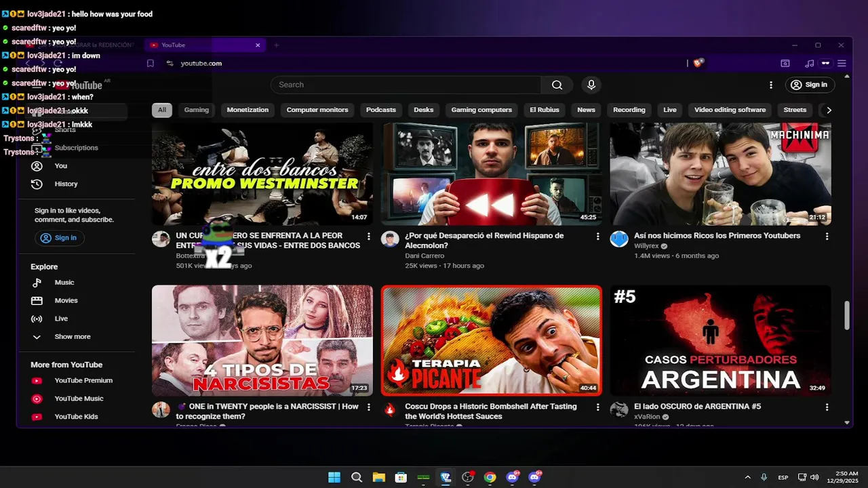This screenshot has width=868, height=488.
Task: Open OBS Studio from the taskbar
Action: tap(467, 477)
